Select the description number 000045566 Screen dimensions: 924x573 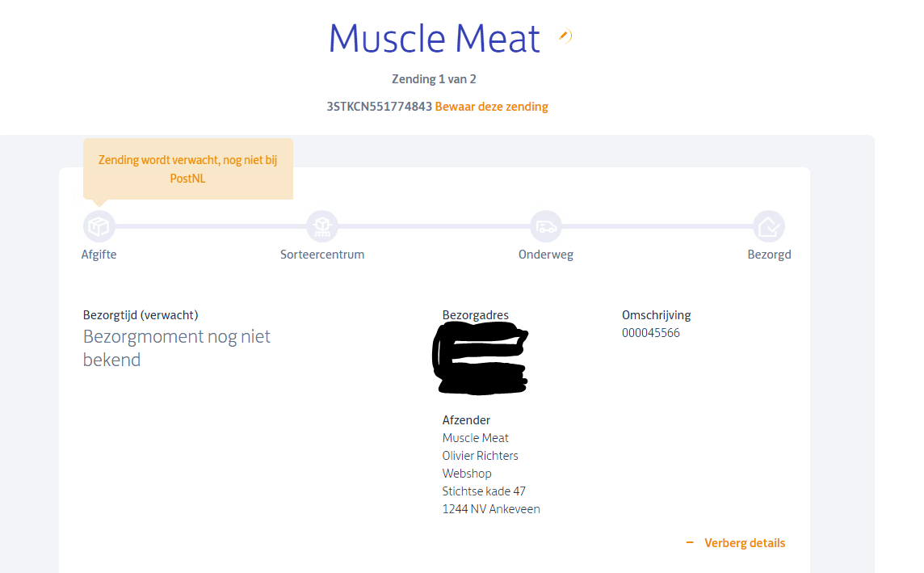650,333
